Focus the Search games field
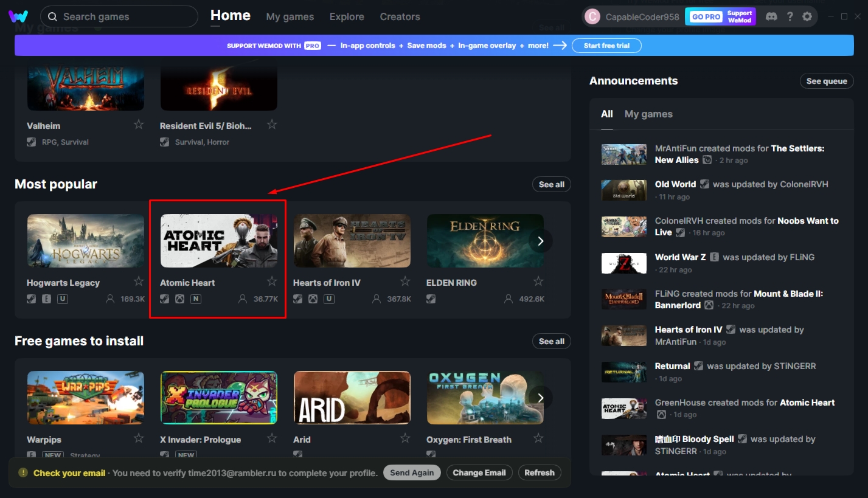868x498 pixels. (119, 16)
